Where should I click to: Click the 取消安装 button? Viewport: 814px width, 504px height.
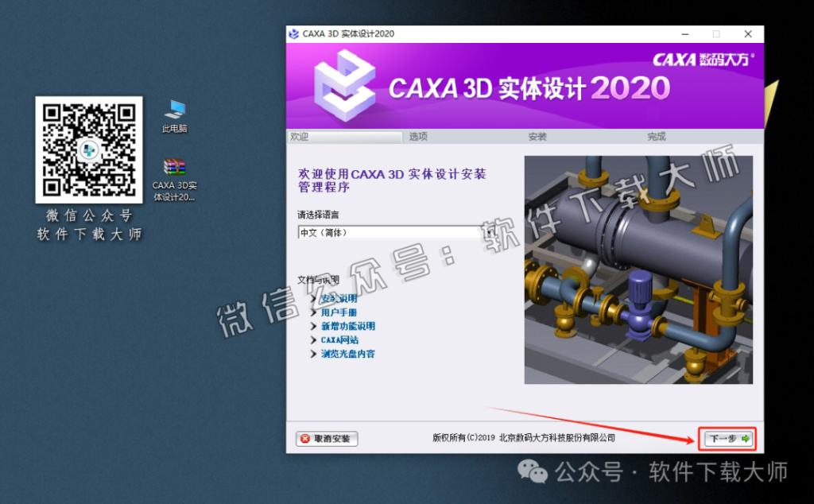pyautogui.click(x=327, y=439)
